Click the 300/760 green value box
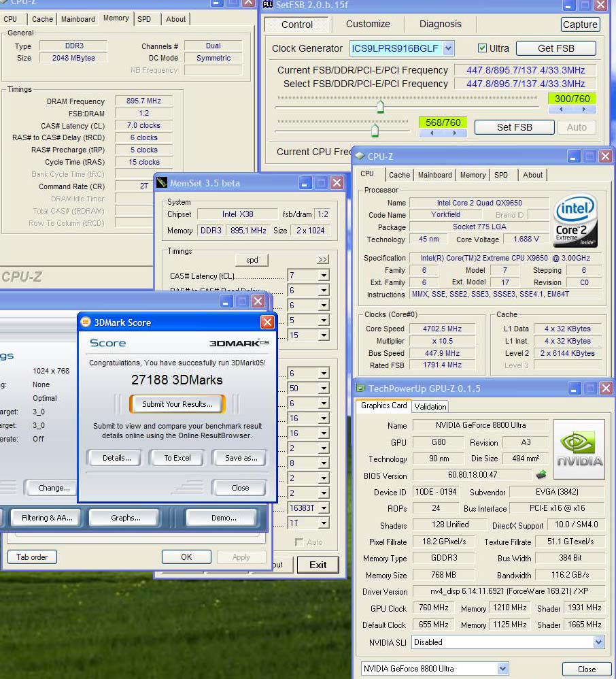616x679 pixels. (x=572, y=99)
